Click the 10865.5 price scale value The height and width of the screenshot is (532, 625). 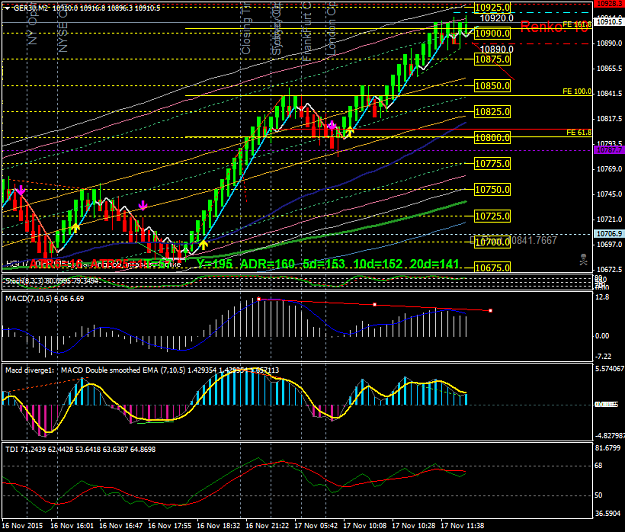coord(609,69)
